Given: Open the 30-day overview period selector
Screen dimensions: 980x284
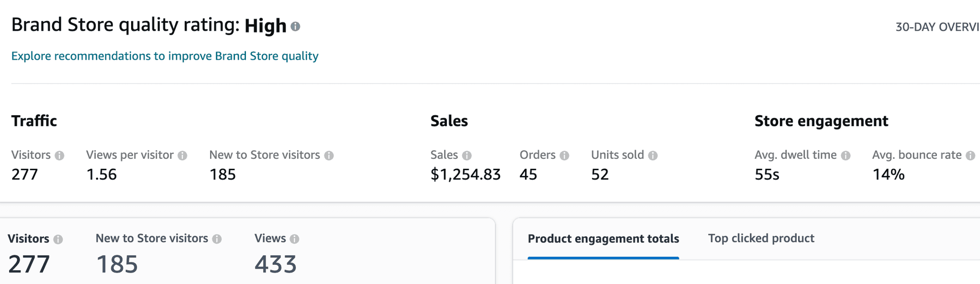Looking at the screenshot, I should pyautogui.click(x=943, y=27).
